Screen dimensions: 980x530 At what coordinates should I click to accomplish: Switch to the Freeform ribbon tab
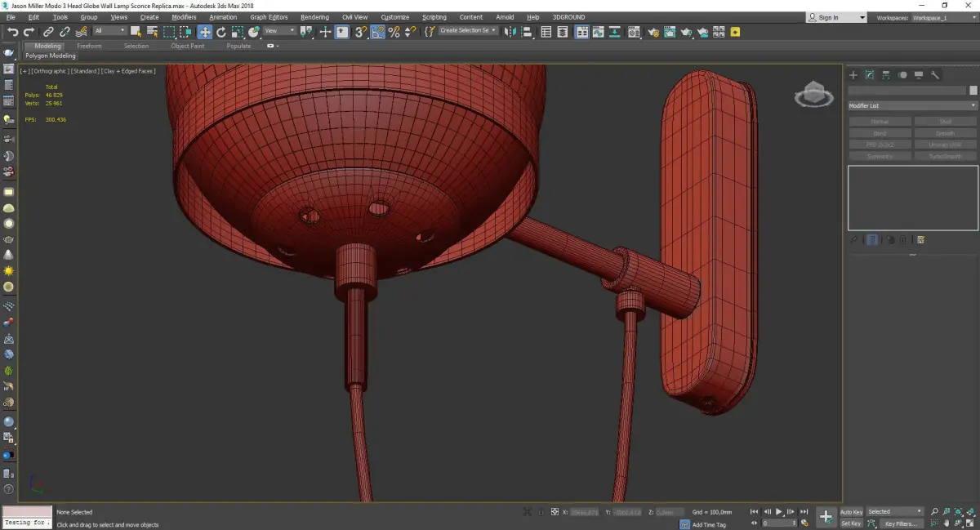89,46
